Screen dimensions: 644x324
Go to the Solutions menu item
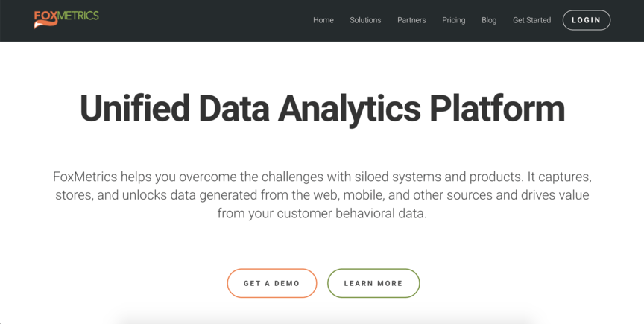[365, 20]
